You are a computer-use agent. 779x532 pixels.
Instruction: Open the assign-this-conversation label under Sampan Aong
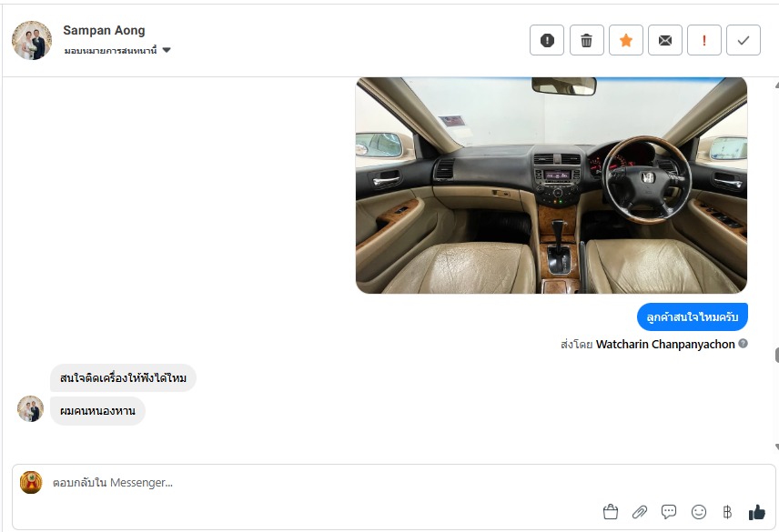click(x=110, y=50)
